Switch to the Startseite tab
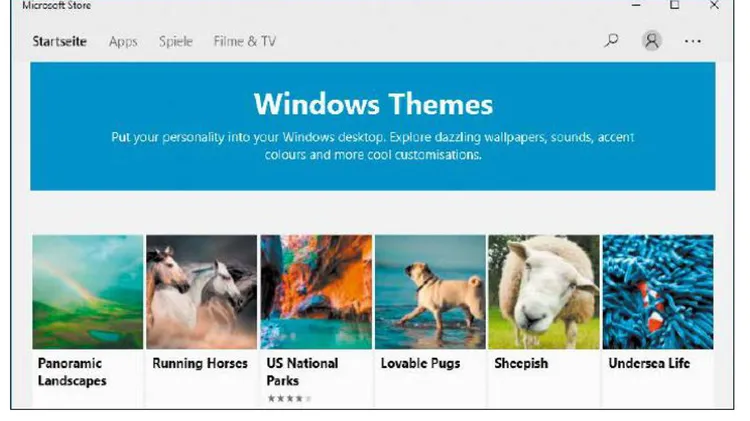 point(59,42)
